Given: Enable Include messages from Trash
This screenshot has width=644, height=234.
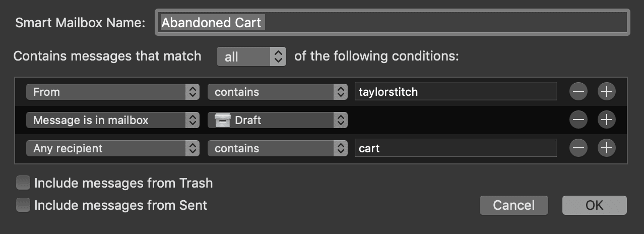Looking at the screenshot, I should pyautogui.click(x=23, y=183).
